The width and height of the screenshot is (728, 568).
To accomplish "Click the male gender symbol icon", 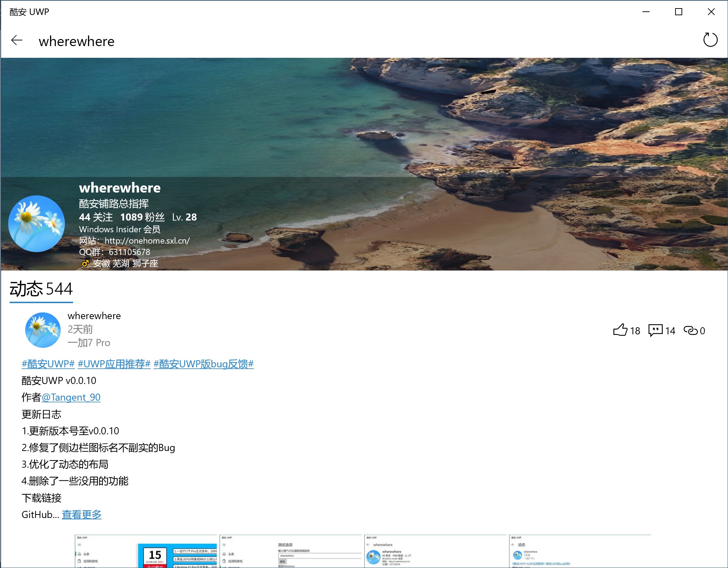I will (85, 263).
